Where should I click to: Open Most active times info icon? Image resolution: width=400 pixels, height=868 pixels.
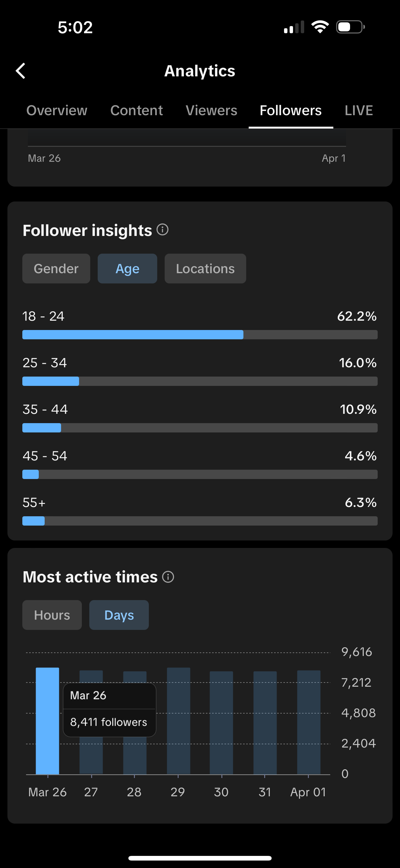click(168, 576)
